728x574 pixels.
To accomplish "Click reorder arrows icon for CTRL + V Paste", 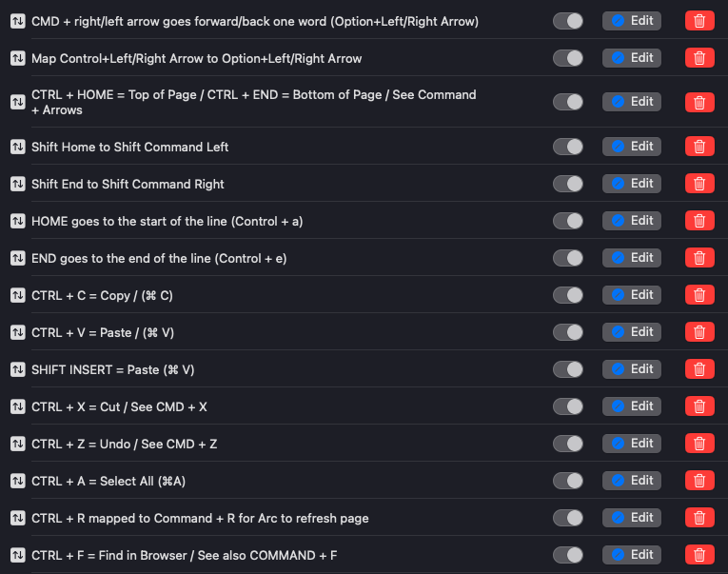I will [x=18, y=332].
